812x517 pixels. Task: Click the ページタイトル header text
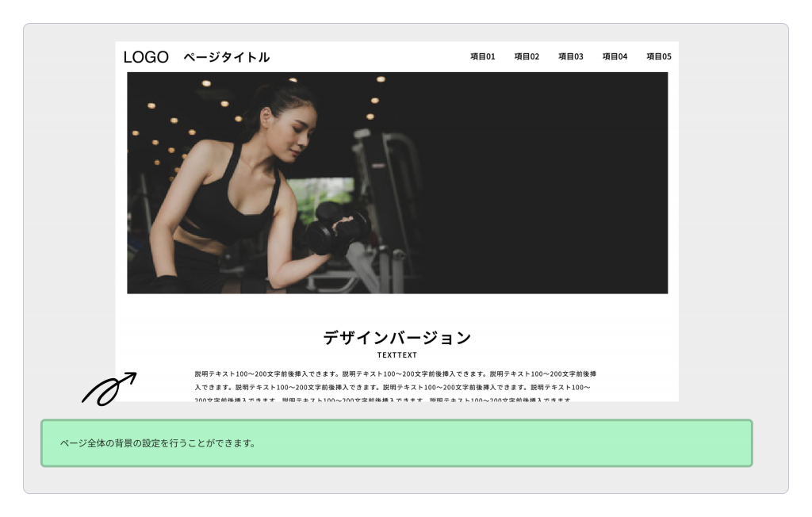click(226, 57)
